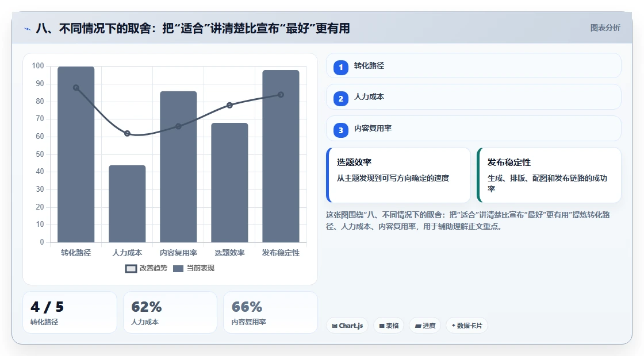Click the icon inside the 数据卡片 tag
644x356 pixels.
click(454, 325)
